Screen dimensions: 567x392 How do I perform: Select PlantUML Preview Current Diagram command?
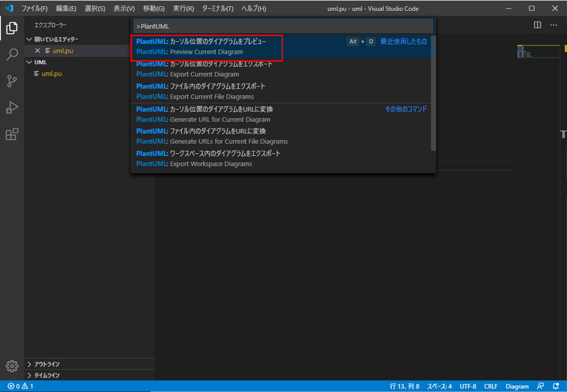pyautogui.click(x=206, y=47)
